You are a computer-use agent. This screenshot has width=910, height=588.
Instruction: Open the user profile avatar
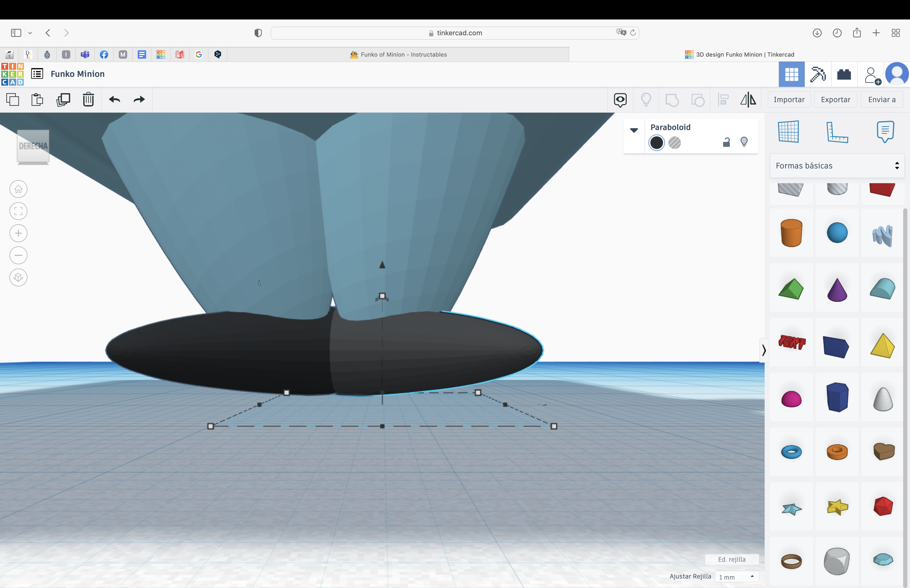pyautogui.click(x=897, y=74)
